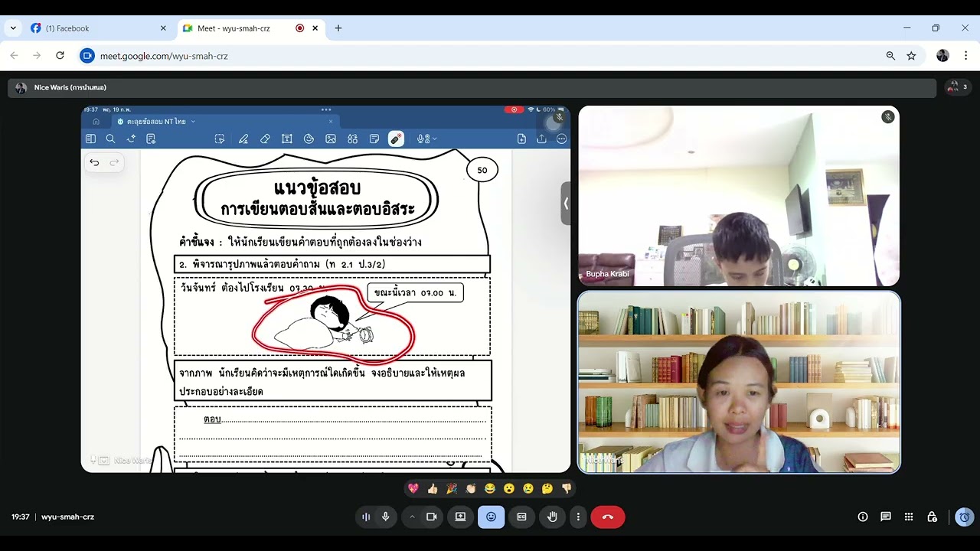980x551 pixels.
Task: Send the heart emoji reaction
Action: [413, 488]
